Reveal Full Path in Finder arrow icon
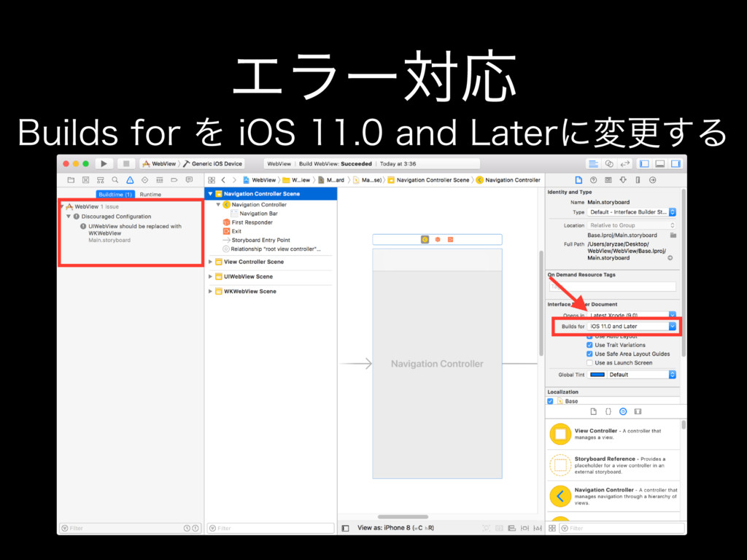Screen dimensions: 747x560 [670, 258]
